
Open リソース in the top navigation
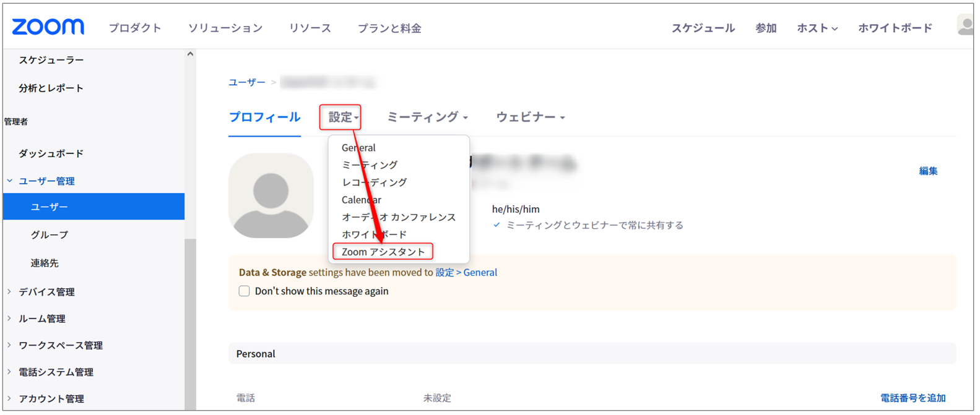(310, 28)
